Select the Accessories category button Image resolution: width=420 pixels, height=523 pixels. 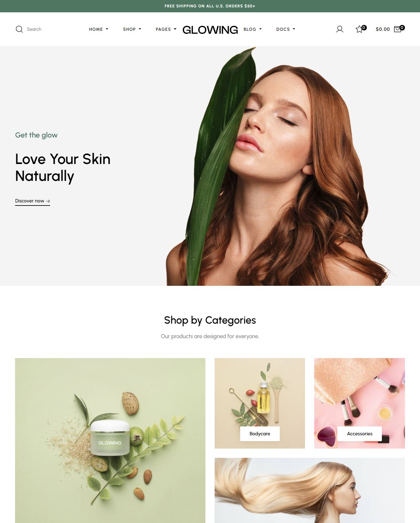coord(359,434)
